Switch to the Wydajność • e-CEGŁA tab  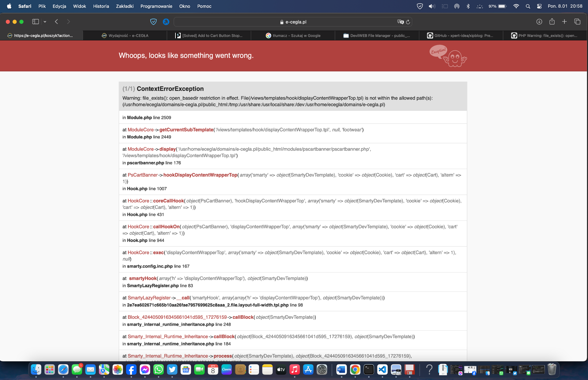click(x=125, y=36)
